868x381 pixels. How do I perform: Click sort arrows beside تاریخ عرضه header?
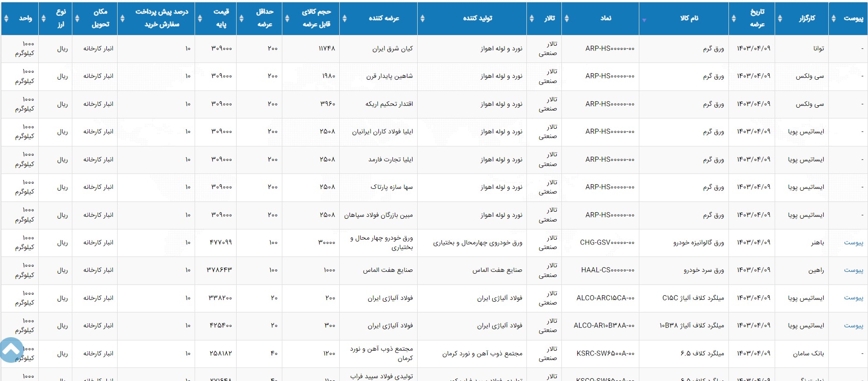[734, 19]
